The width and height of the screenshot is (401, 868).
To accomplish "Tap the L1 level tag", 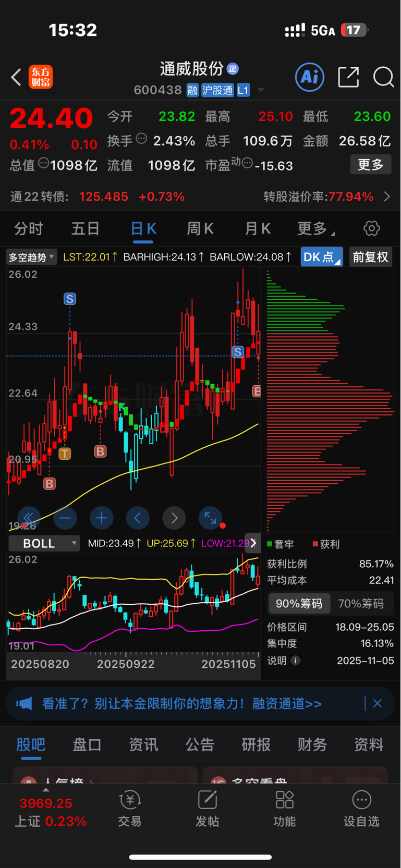I will pos(243,90).
